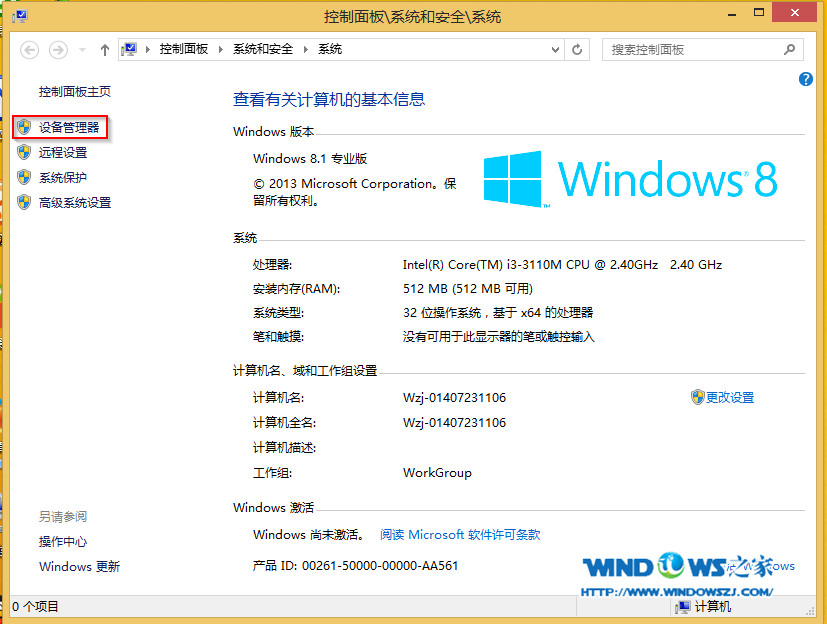Open the recent locations dropdown arrow

pos(81,49)
